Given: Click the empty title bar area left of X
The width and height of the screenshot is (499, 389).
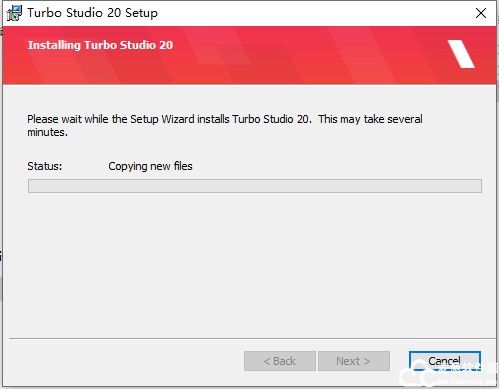Looking at the screenshot, I should tap(313, 13).
